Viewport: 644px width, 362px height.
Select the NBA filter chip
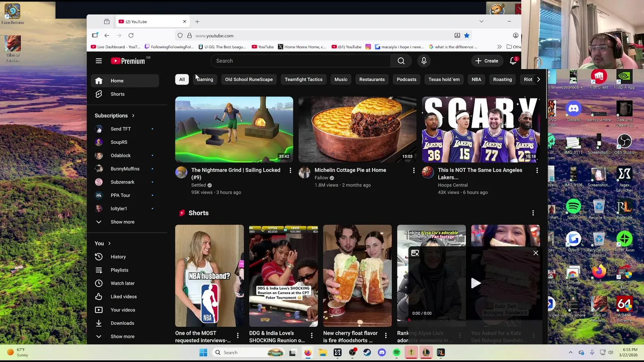476,79
